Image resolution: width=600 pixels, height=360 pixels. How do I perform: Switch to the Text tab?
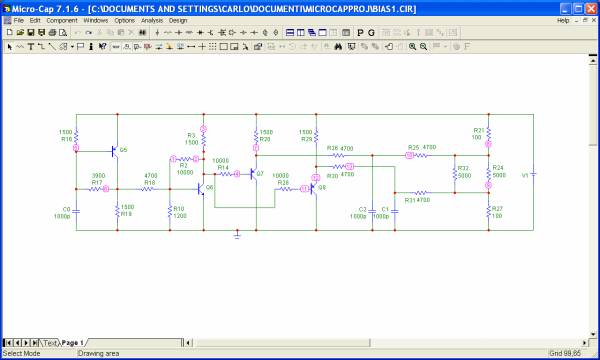(x=50, y=343)
